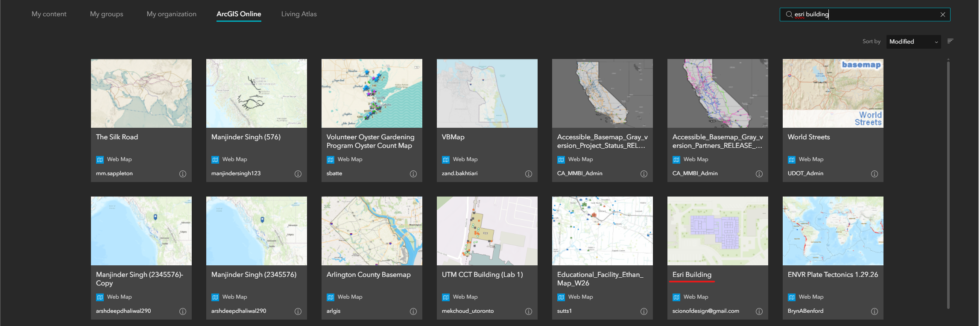
Task: Select The Silk Road map thumbnail
Action: [141, 93]
